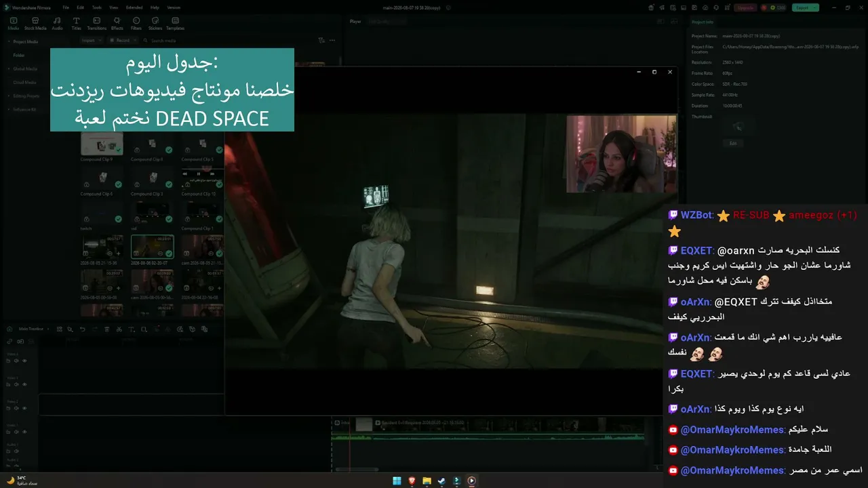Click the Upgrade button
This screenshot has width=868, height=488.
click(x=746, y=7)
